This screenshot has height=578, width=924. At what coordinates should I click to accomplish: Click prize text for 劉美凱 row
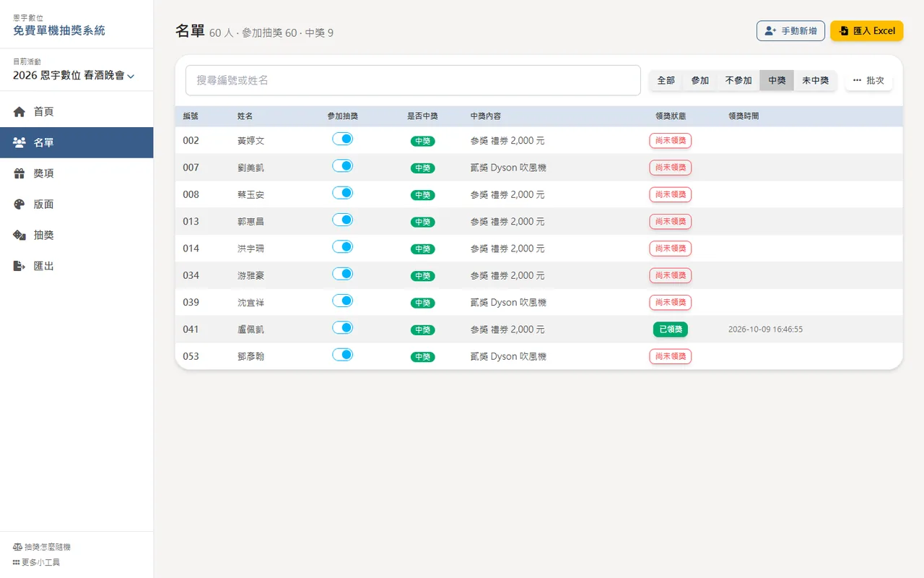click(508, 168)
